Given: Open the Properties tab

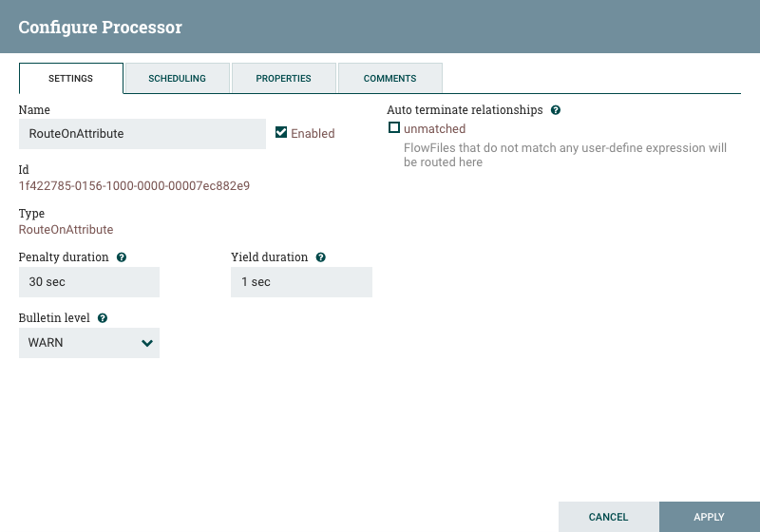Looking at the screenshot, I should 283,78.
